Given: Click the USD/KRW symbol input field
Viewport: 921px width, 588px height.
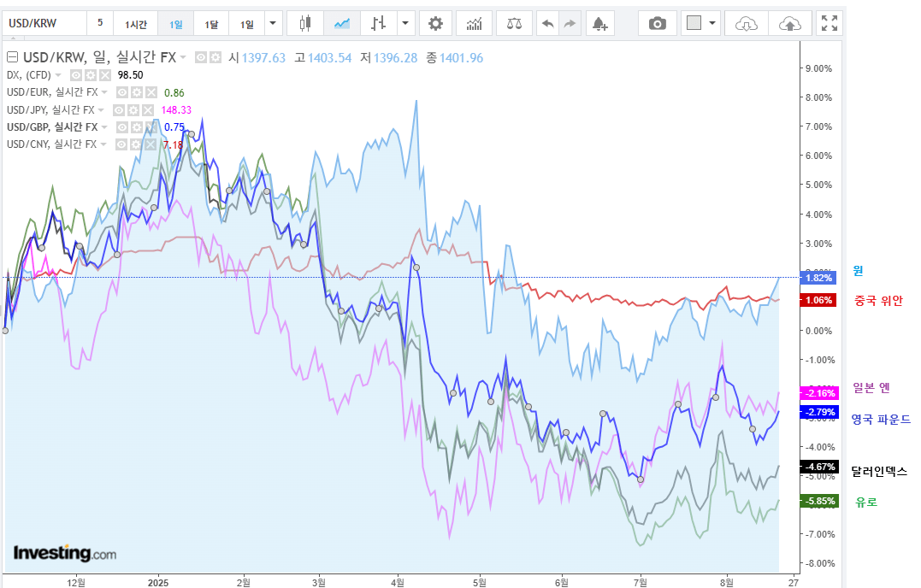Looking at the screenshot, I should (43, 23).
